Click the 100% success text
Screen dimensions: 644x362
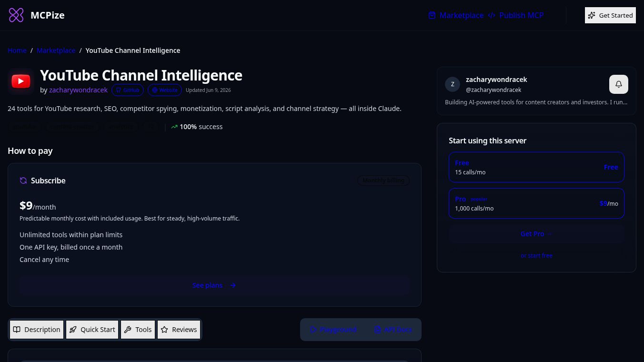[201, 127]
